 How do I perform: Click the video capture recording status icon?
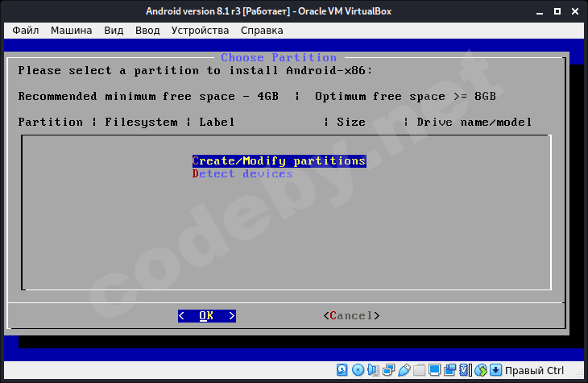[449, 370]
